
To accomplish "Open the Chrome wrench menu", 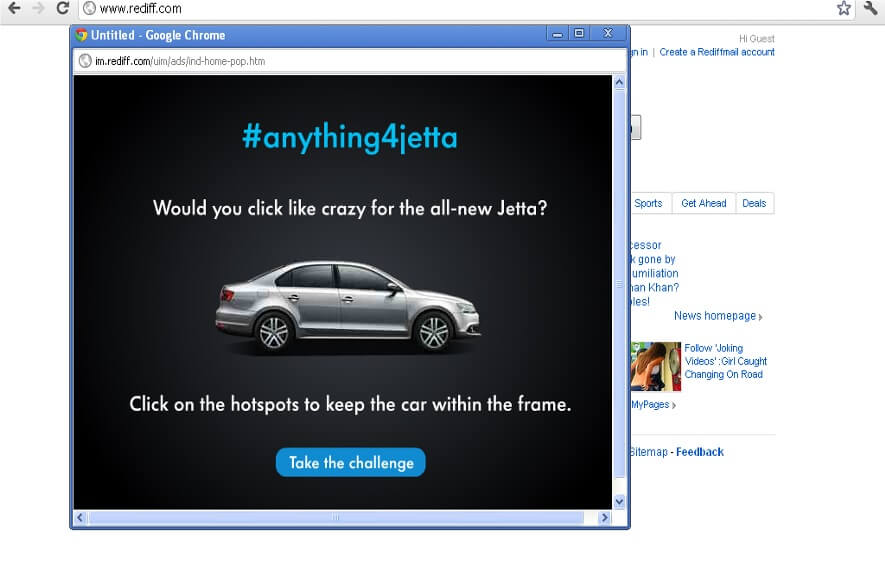I will [x=870, y=8].
